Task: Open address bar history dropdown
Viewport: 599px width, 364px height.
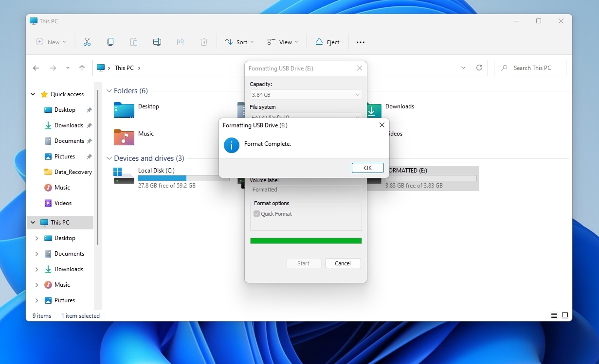Action: [463, 68]
